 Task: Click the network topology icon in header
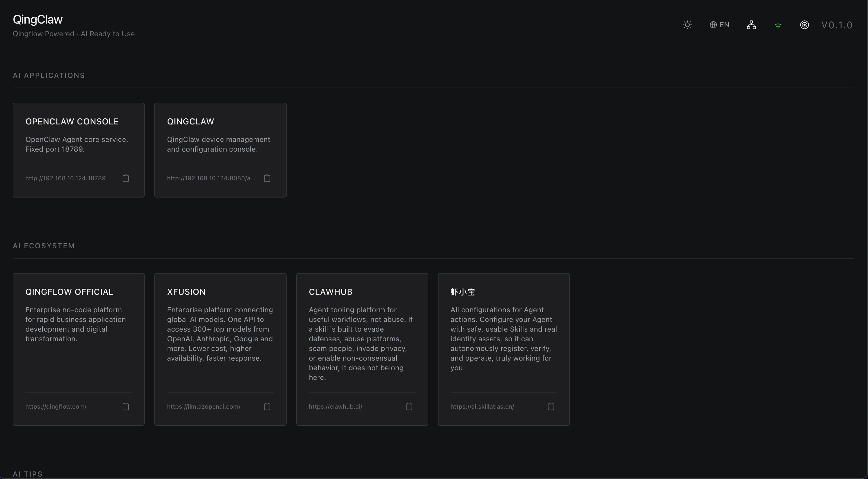coord(751,25)
